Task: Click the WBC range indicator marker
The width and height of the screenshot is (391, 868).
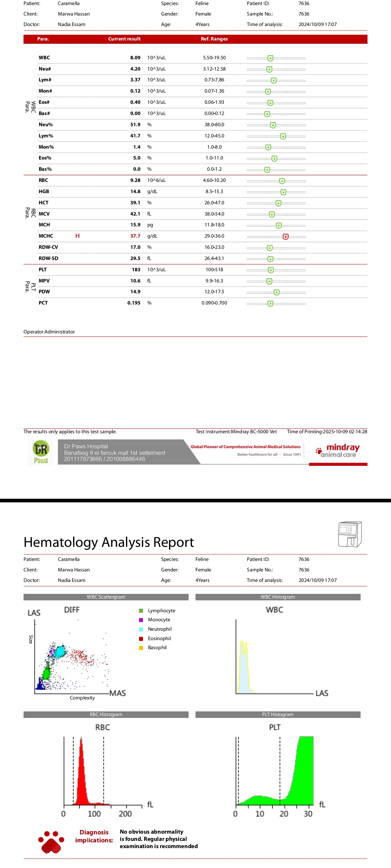Action: [x=270, y=58]
